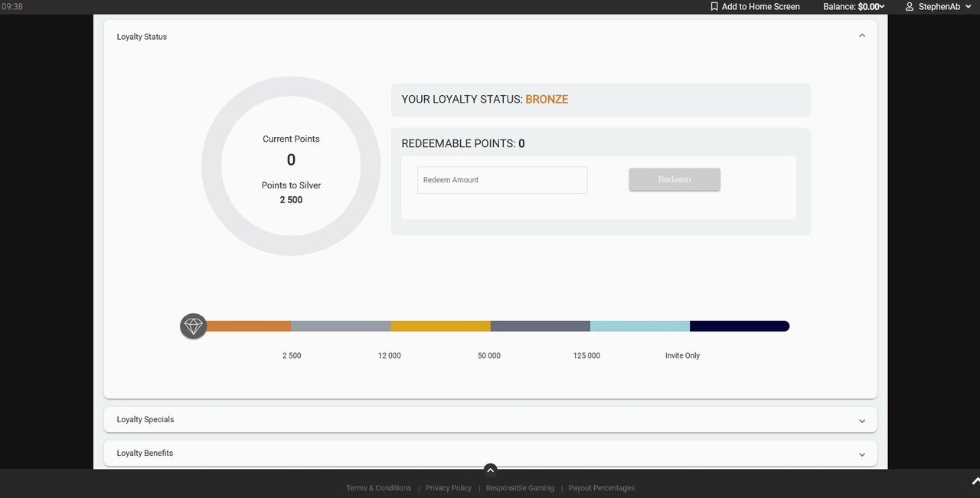Click the Loyalty Status header title
980x498 pixels.
pyautogui.click(x=142, y=37)
